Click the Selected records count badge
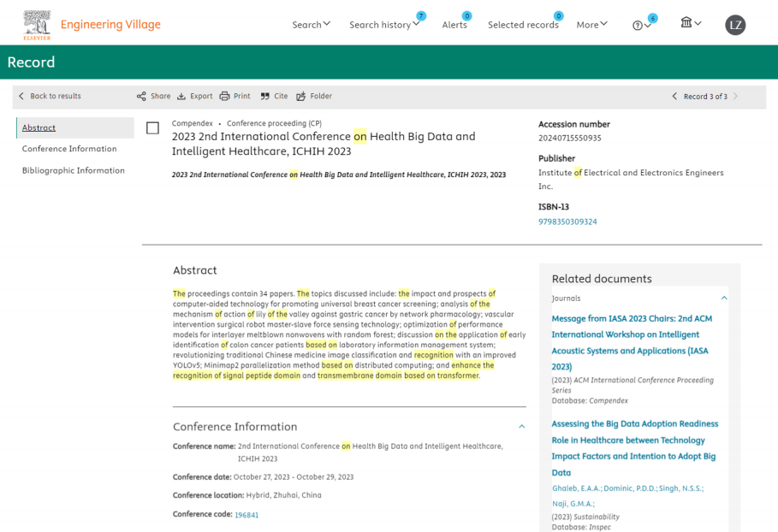Image resolution: width=778 pixels, height=532 pixels. (559, 16)
